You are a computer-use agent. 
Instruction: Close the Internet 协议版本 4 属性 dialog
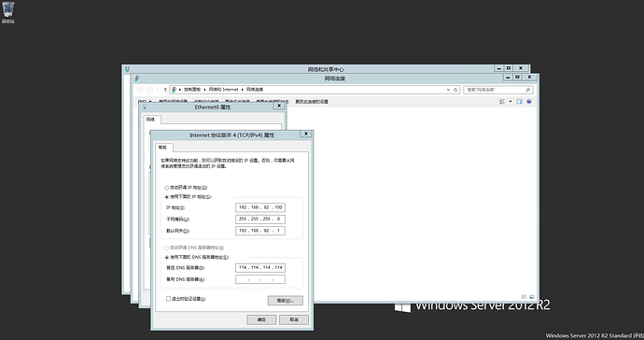(x=305, y=134)
